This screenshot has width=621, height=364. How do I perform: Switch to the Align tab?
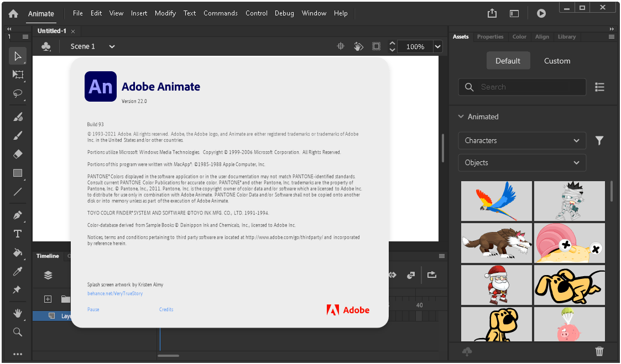click(x=542, y=37)
